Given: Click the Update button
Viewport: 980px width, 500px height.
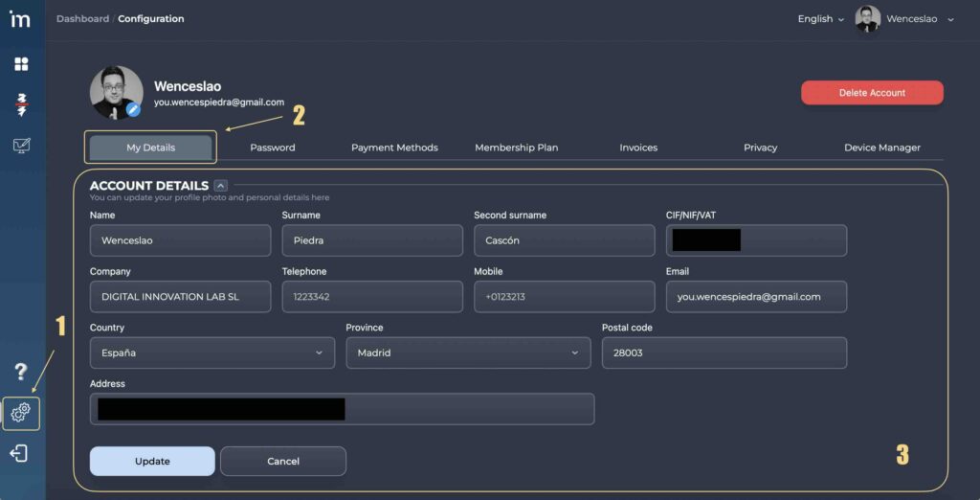Looking at the screenshot, I should pyautogui.click(x=152, y=461).
